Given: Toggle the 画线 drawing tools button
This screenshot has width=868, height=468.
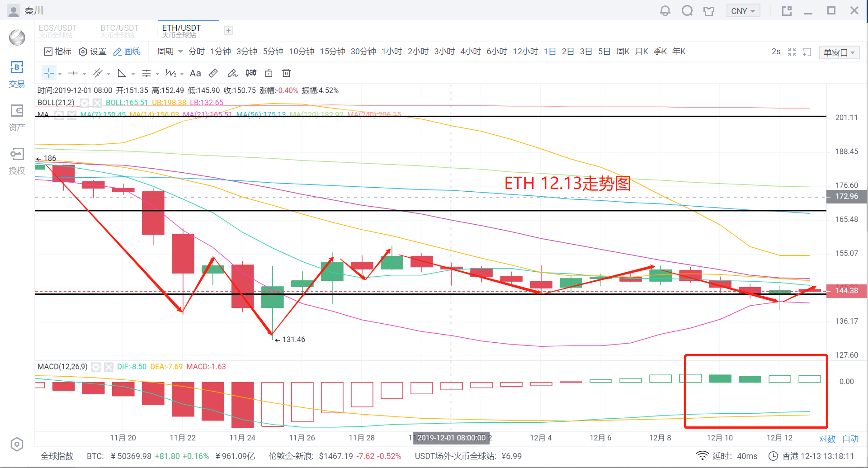Looking at the screenshot, I should pos(127,52).
